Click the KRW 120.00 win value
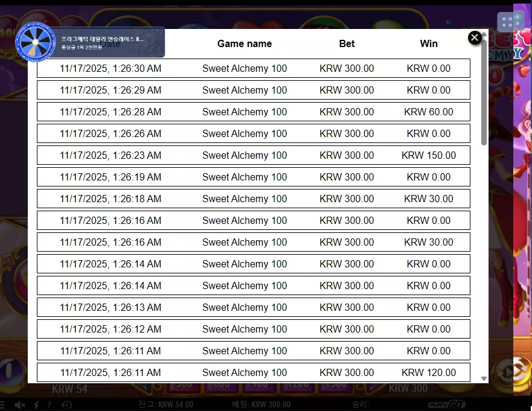532x411 pixels. (429, 372)
